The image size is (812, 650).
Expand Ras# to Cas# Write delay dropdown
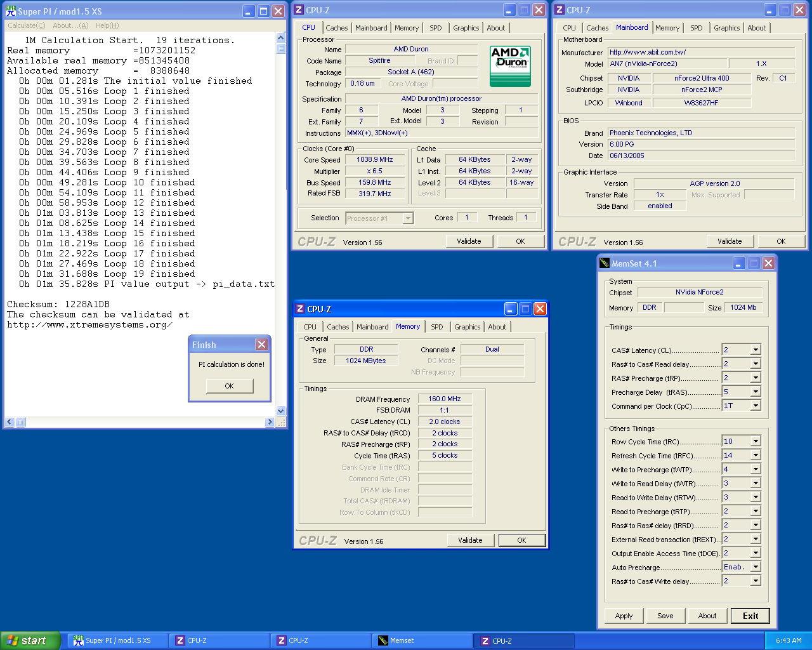coord(755,581)
